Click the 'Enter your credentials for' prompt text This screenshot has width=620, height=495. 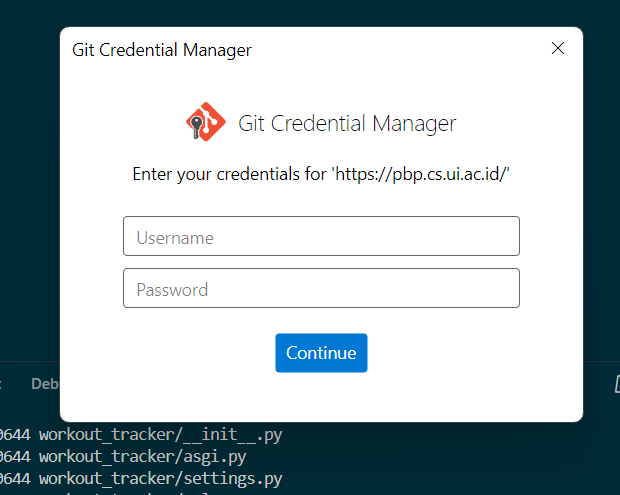230,174
